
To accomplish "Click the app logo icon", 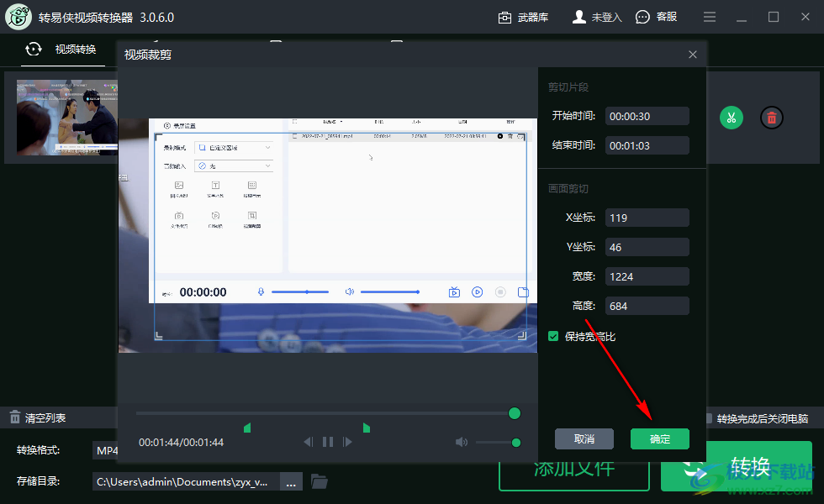I will click(18, 17).
